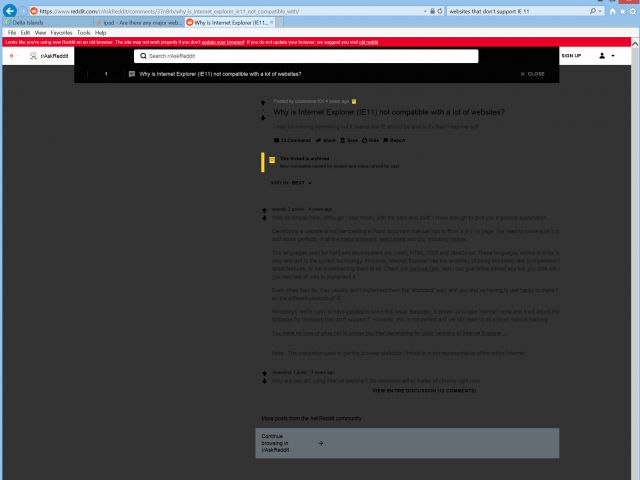Click the Report flag under post

[x=385, y=140]
